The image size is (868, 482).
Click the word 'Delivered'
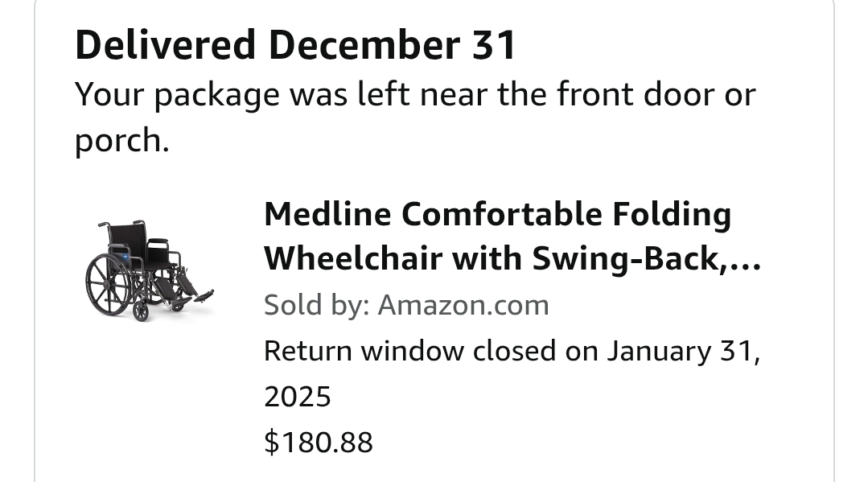click(x=165, y=45)
